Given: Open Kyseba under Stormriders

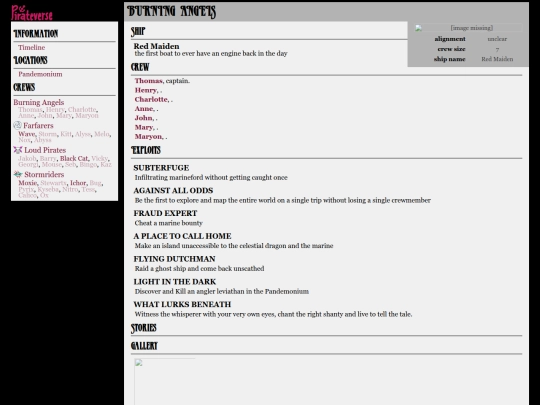Looking at the screenshot, I should pyautogui.click(x=48, y=189).
